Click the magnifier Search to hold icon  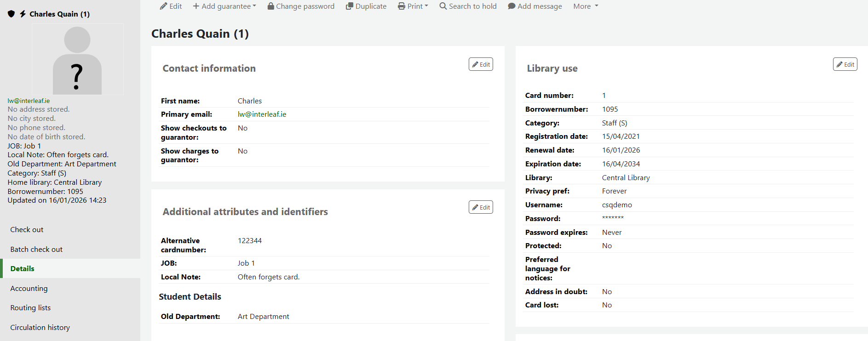(443, 6)
